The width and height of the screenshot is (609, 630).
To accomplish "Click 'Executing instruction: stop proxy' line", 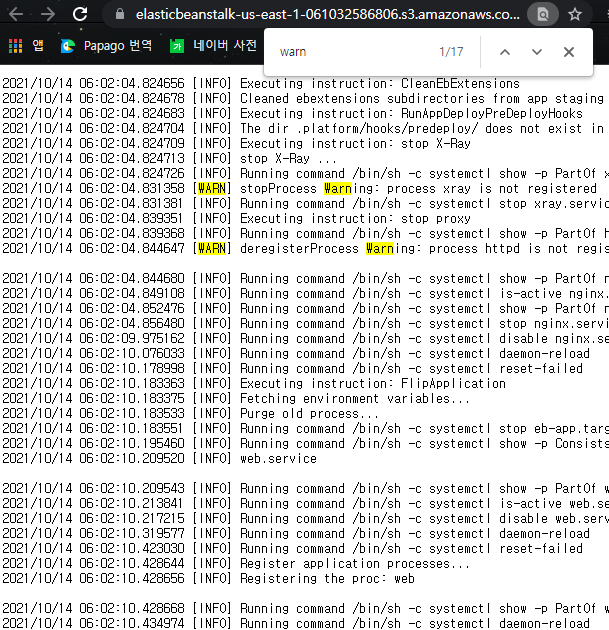I will 355,219.
